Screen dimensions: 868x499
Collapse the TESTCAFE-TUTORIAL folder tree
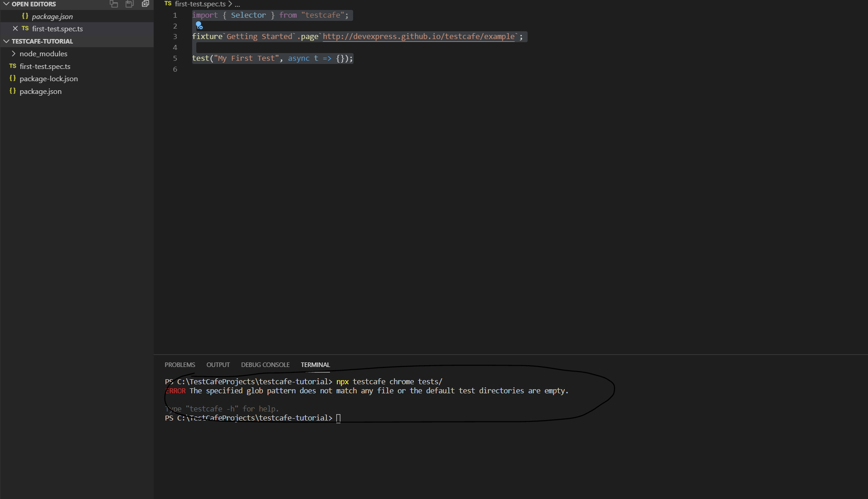coord(6,41)
